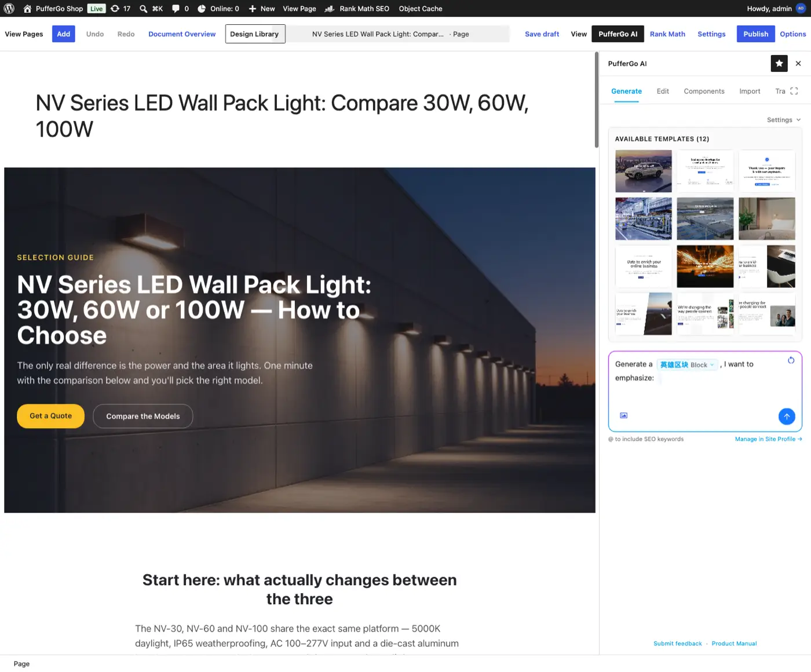Open Document Overview
811x672 pixels.
(182, 34)
